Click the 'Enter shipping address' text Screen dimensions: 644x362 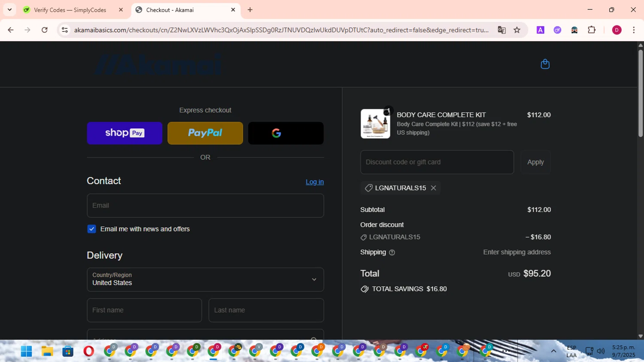pos(517,252)
